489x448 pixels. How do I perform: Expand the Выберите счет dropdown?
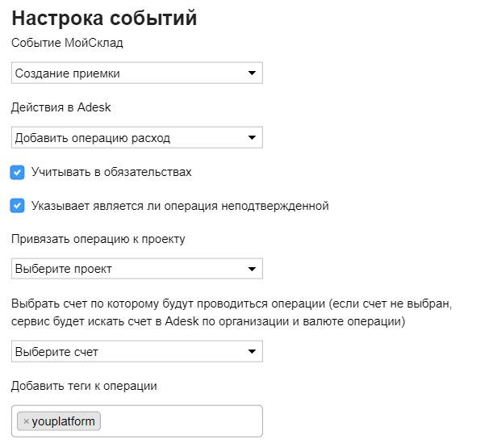[137, 352]
